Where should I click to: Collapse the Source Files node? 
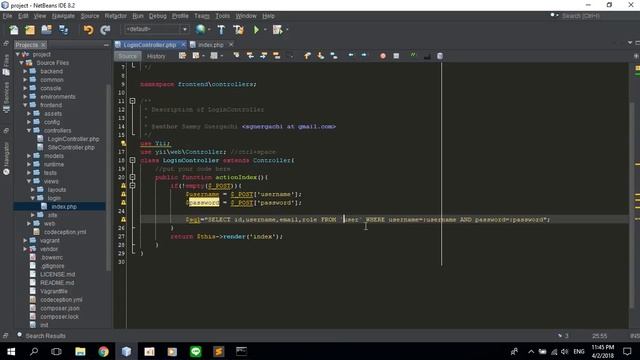(x=21, y=62)
